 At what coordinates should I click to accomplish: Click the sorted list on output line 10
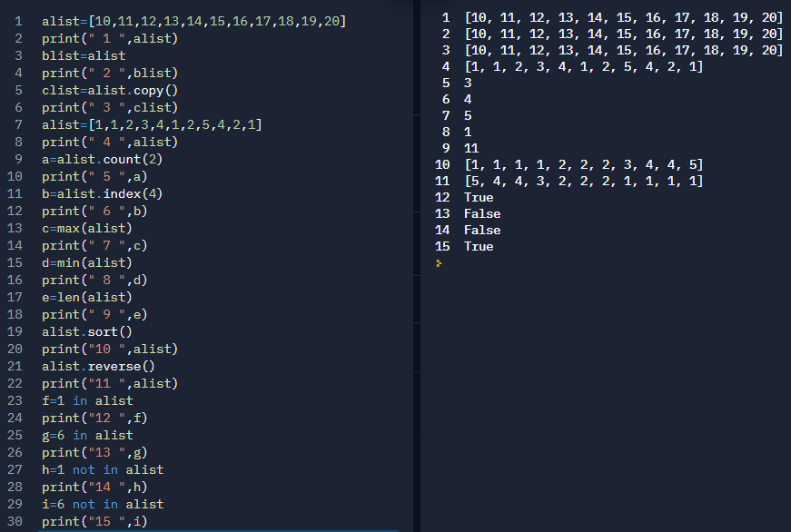click(x=584, y=165)
